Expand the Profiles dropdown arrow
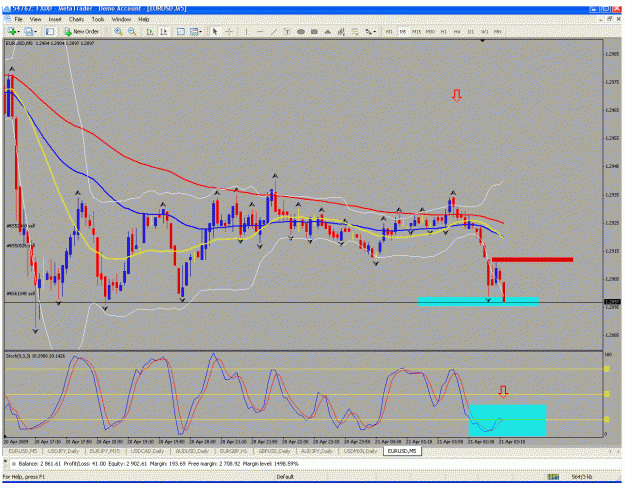 pos(35,32)
